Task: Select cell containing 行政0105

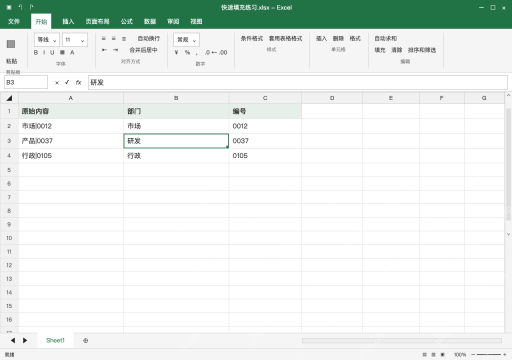Action: click(71, 156)
